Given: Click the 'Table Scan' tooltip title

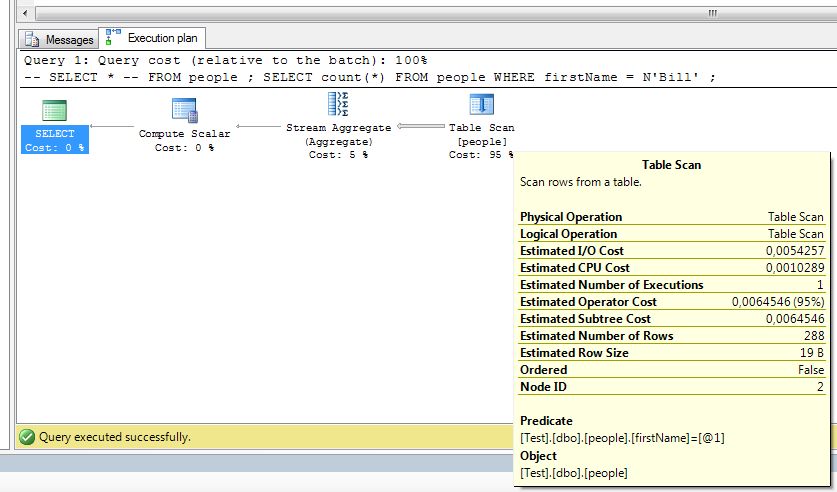Looking at the screenshot, I should [x=672, y=165].
